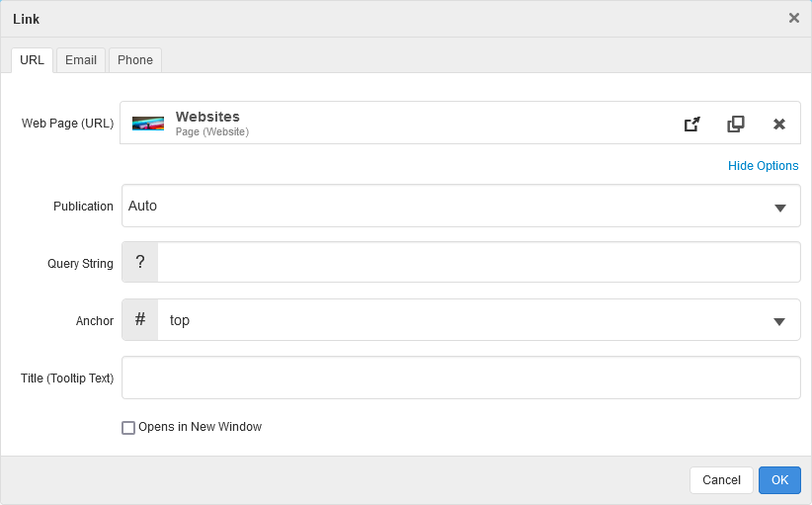Switch to the Email tab
This screenshot has height=505, width=812.
[x=81, y=60]
